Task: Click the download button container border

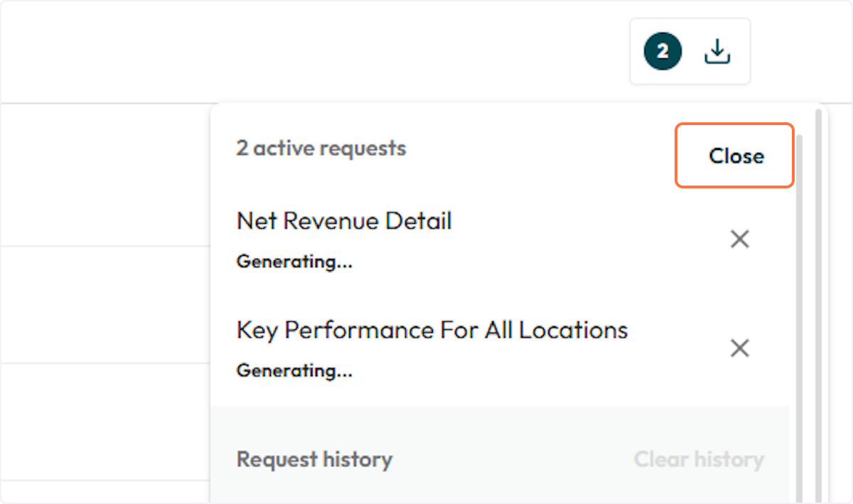Action: (632, 51)
